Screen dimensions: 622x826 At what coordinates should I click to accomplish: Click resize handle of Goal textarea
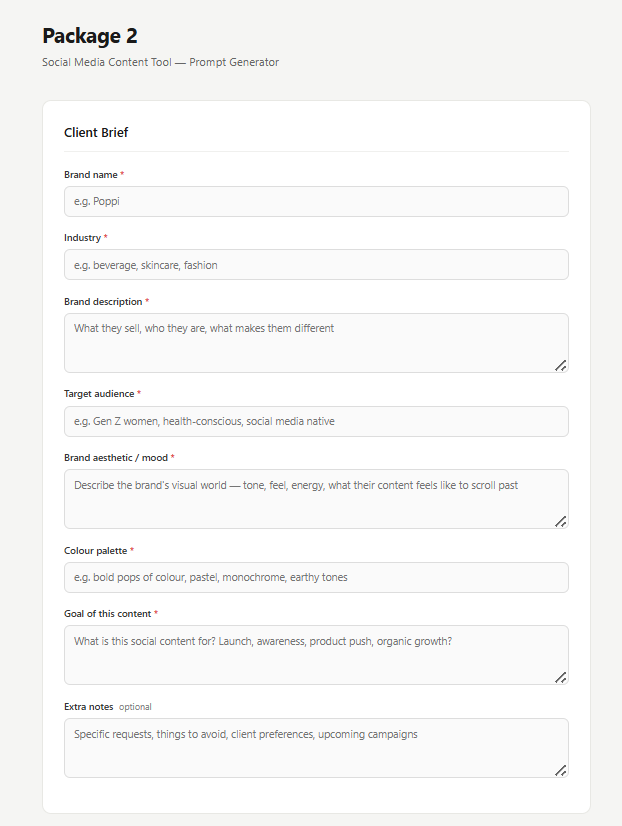tap(561, 677)
